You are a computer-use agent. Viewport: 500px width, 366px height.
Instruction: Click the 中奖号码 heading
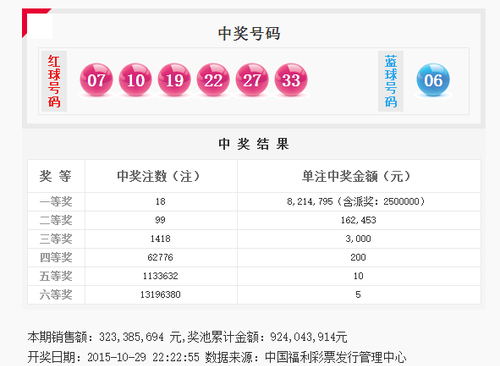pyautogui.click(x=249, y=33)
